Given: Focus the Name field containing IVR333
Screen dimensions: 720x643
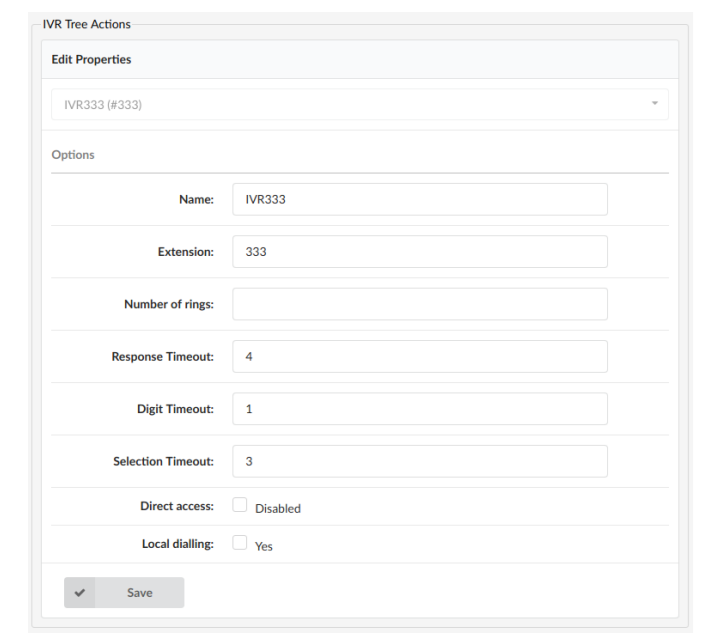Looking at the screenshot, I should (x=419, y=199).
